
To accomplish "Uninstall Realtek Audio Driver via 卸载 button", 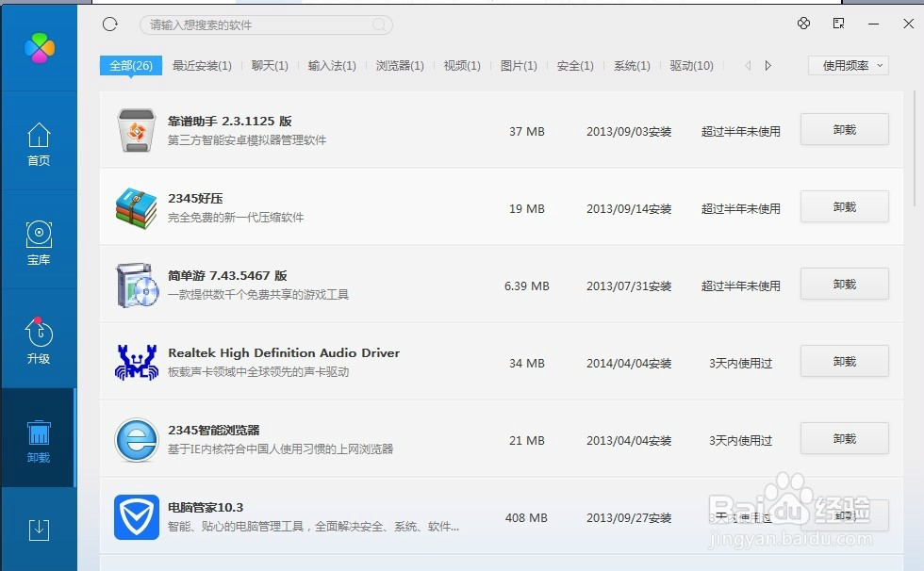I will (x=845, y=361).
